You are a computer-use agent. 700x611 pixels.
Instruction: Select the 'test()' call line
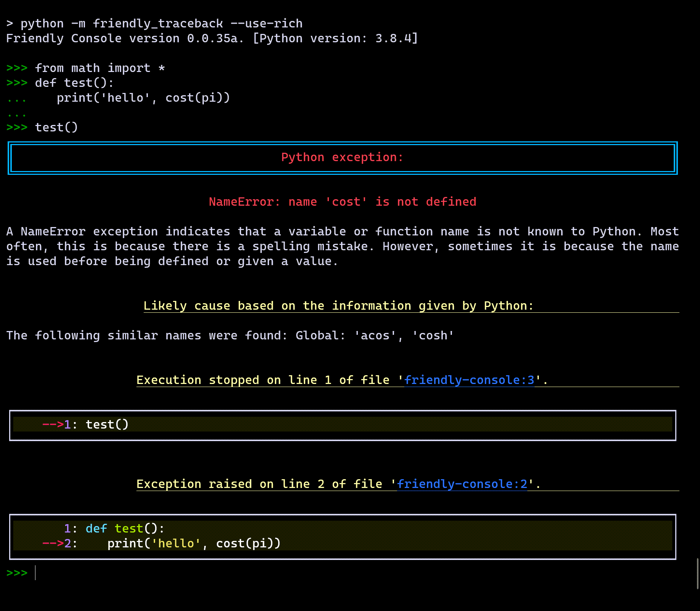pos(56,127)
